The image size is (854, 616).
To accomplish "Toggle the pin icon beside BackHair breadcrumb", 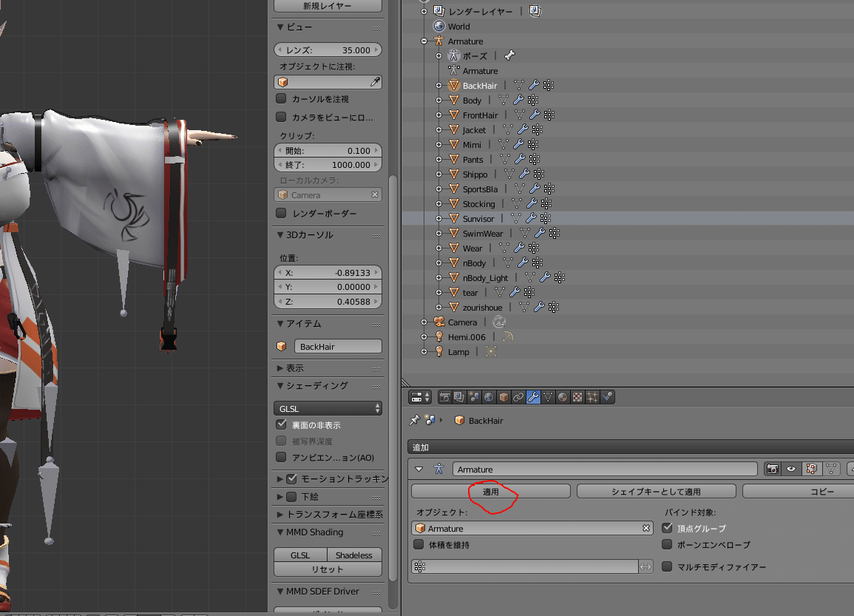I will click(x=415, y=420).
